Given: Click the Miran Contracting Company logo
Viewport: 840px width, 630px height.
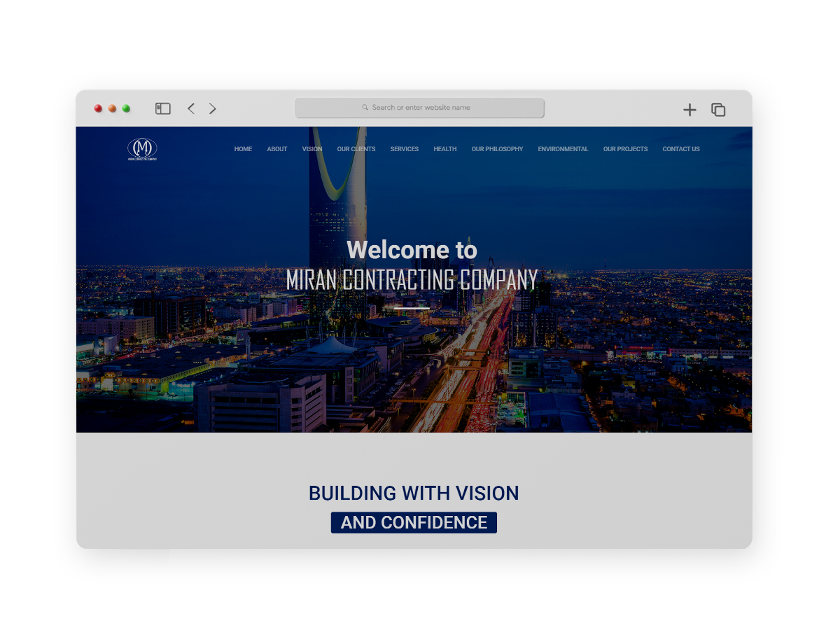Looking at the screenshot, I should point(142,149).
